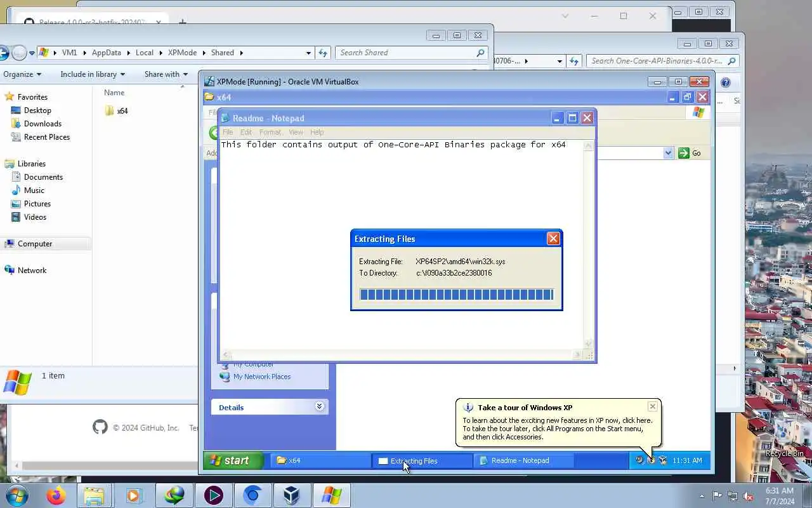Open My Network Places link
This screenshot has height=508, width=812.
pos(261,377)
